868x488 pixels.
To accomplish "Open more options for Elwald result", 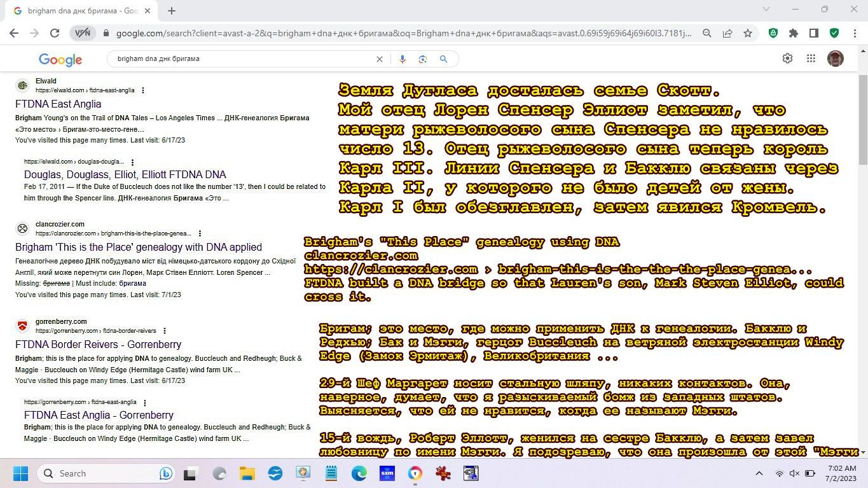I will tap(143, 90).
